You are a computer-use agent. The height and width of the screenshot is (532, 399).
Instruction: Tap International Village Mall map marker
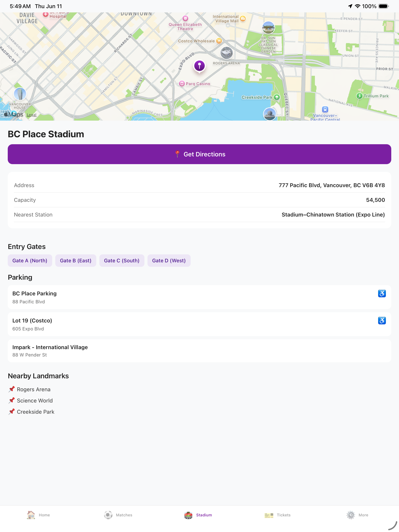pos(243,18)
